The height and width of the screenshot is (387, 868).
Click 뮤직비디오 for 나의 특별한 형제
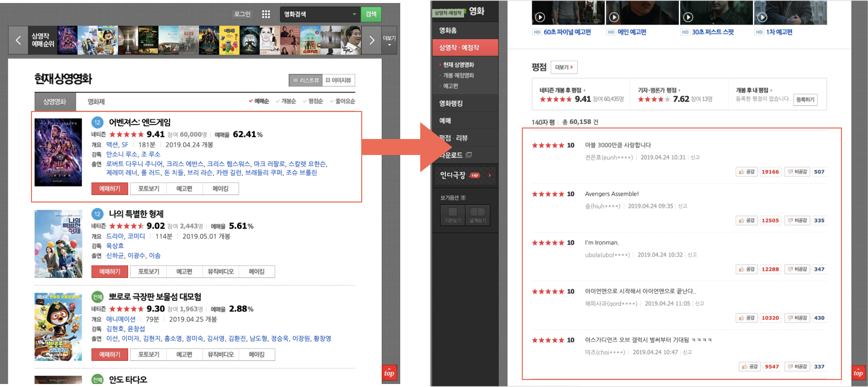[221, 271]
